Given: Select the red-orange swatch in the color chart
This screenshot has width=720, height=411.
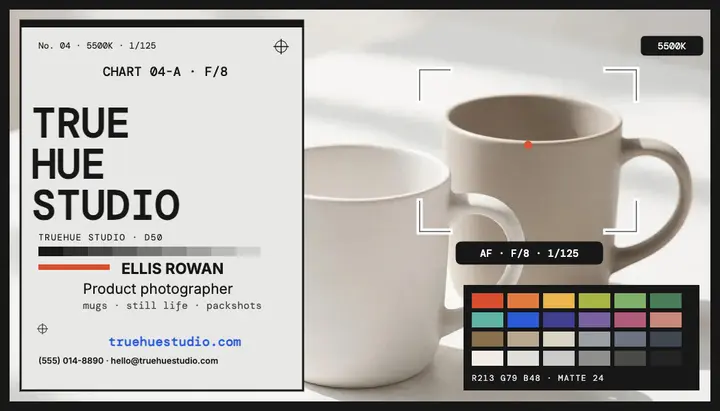Looking at the screenshot, I should point(487,301).
